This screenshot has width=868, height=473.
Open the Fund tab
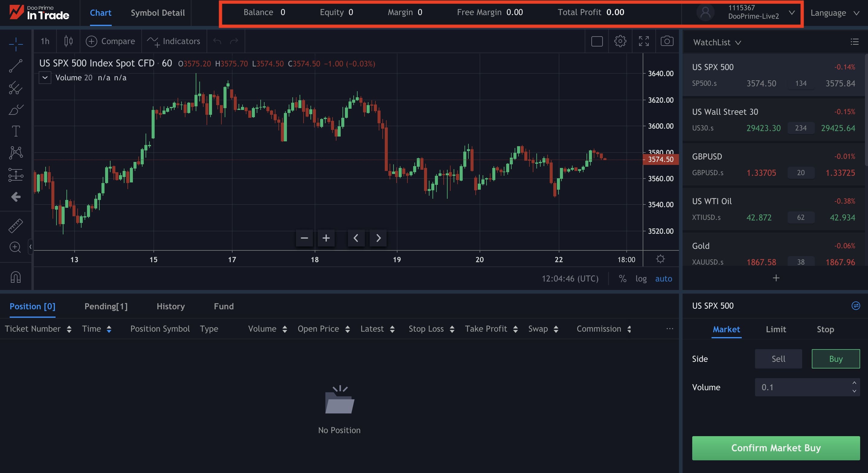click(224, 306)
